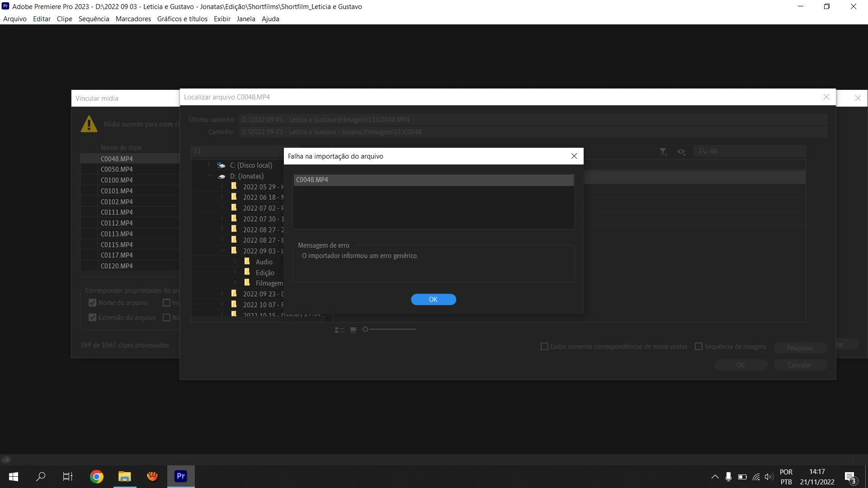This screenshot has height=488, width=868.
Task: Open the Sequência menu
Action: [x=94, y=19]
